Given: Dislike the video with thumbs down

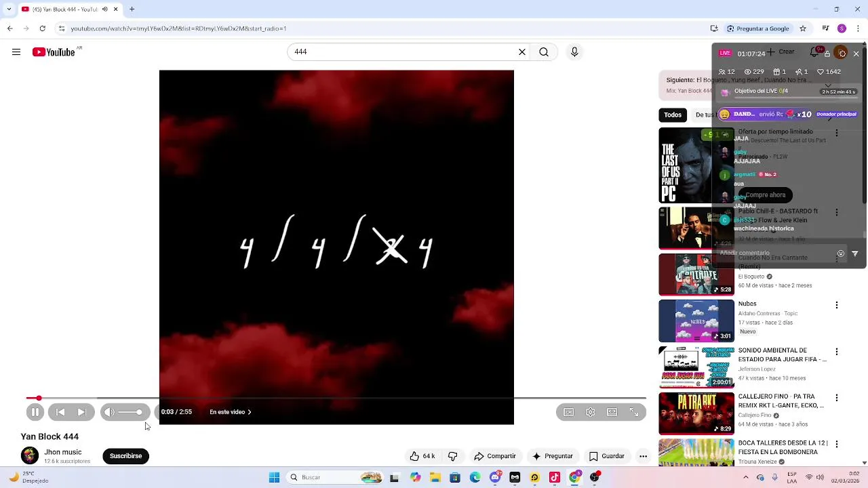Looking at the screenshot, I should coord(453,456).
